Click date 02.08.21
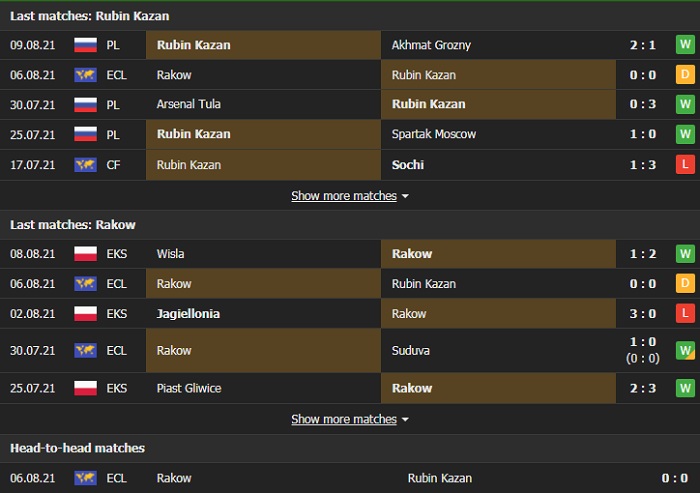This screenshot has height=493, width=700. point(33,313)
